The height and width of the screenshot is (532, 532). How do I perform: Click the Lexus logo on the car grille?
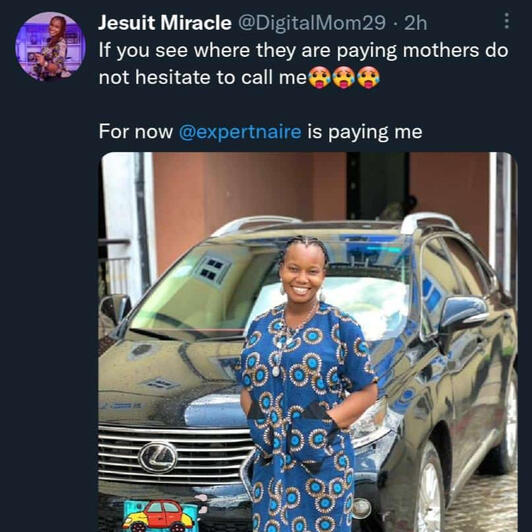pos(157,457)
